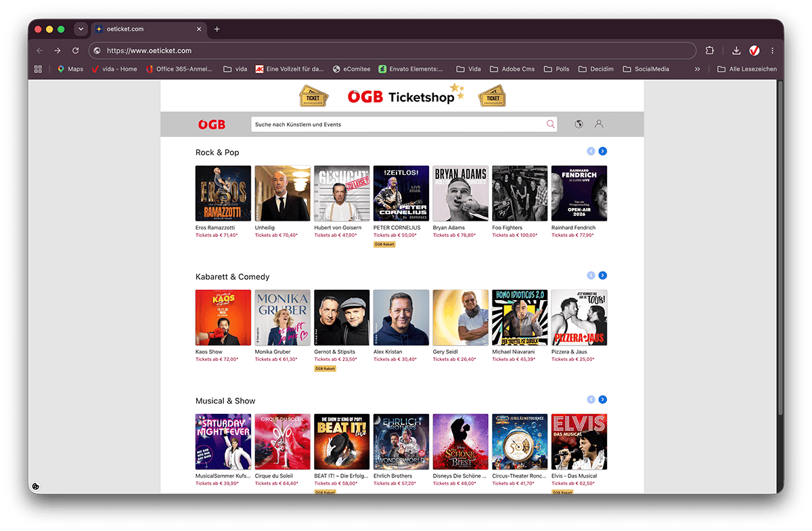Viewport: 812px width, 531px height.
Task: Open the Adobe Cms bookmarks folder
Action: [512, 69]
